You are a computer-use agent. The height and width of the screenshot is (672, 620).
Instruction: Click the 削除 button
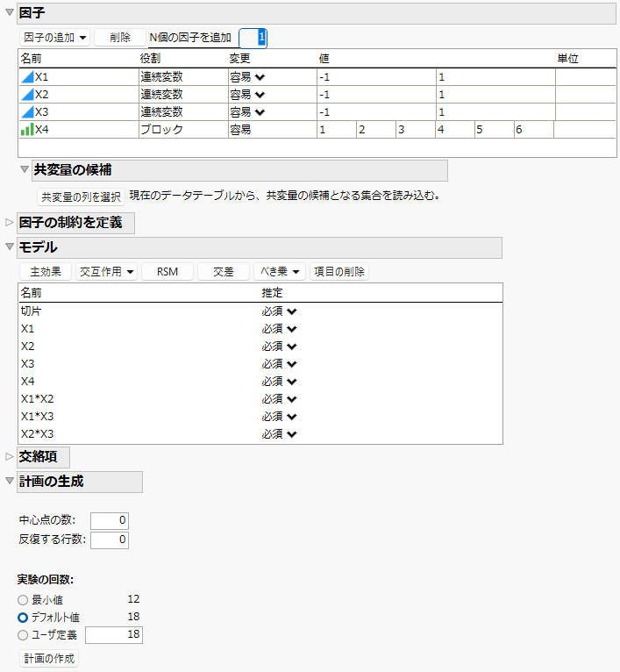(120, 38)
